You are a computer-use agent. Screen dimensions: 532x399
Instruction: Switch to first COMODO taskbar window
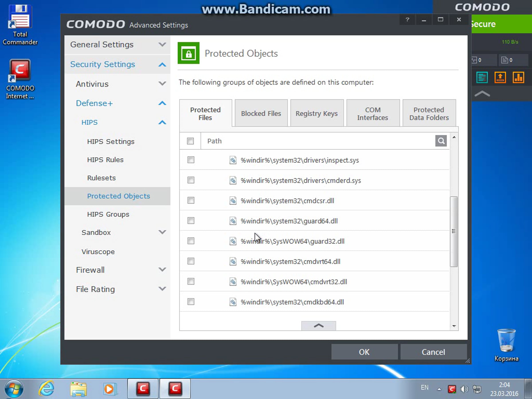tap(143, 389)
